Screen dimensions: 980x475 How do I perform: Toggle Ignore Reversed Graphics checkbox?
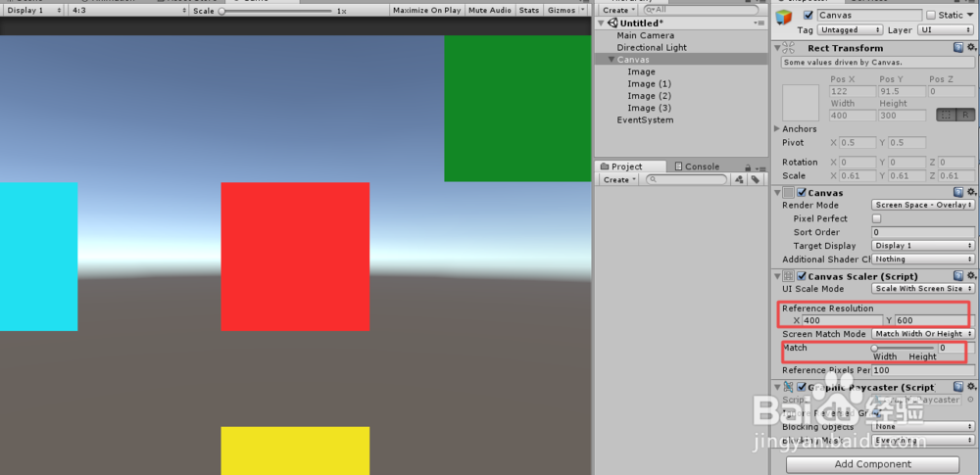click(x=876, y=413)
